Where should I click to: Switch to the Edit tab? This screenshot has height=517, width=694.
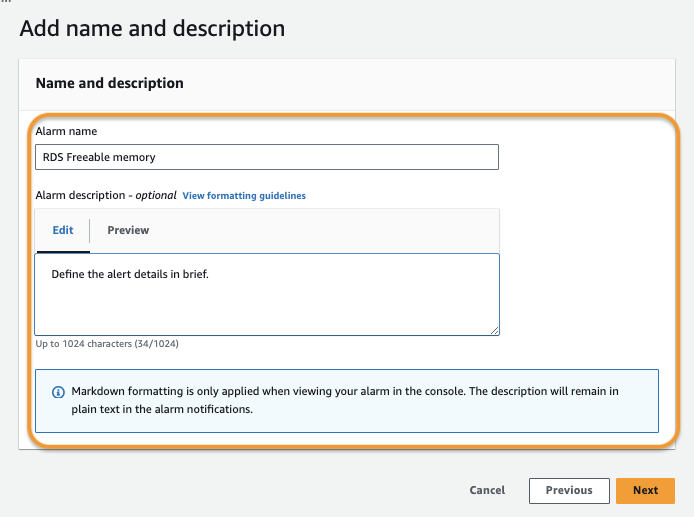[63, 230]
